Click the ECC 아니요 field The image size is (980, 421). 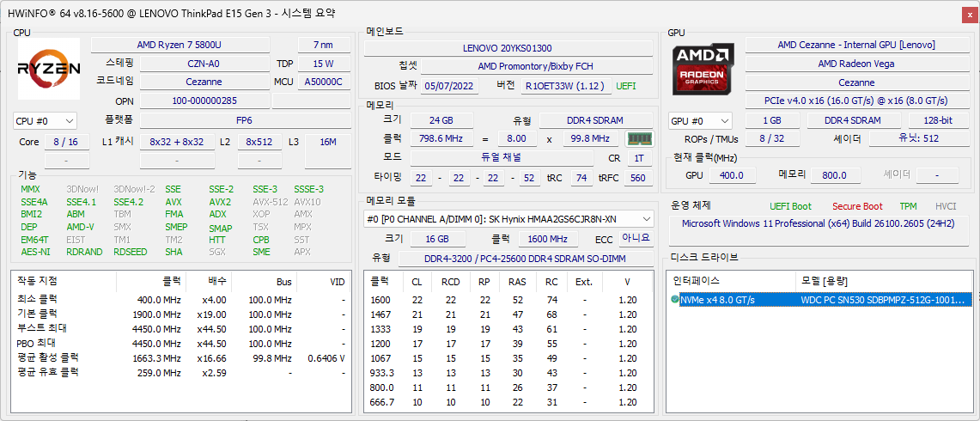tap(636, 238)
